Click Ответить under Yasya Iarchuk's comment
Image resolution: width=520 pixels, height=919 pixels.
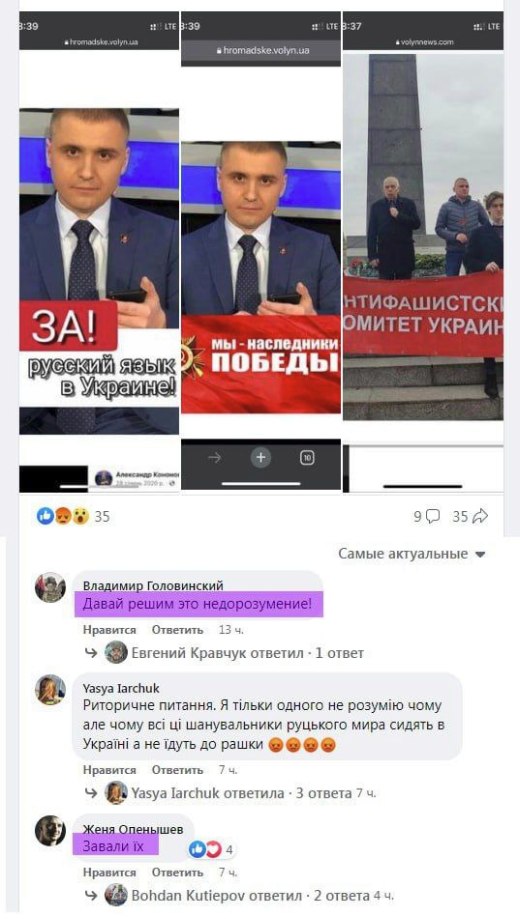coord(178,770)
